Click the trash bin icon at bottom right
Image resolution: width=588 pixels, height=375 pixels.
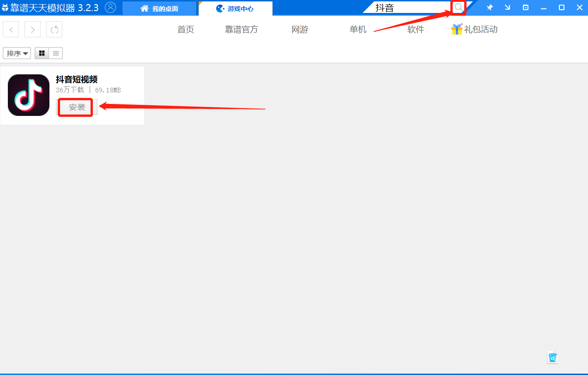point(553,357)
